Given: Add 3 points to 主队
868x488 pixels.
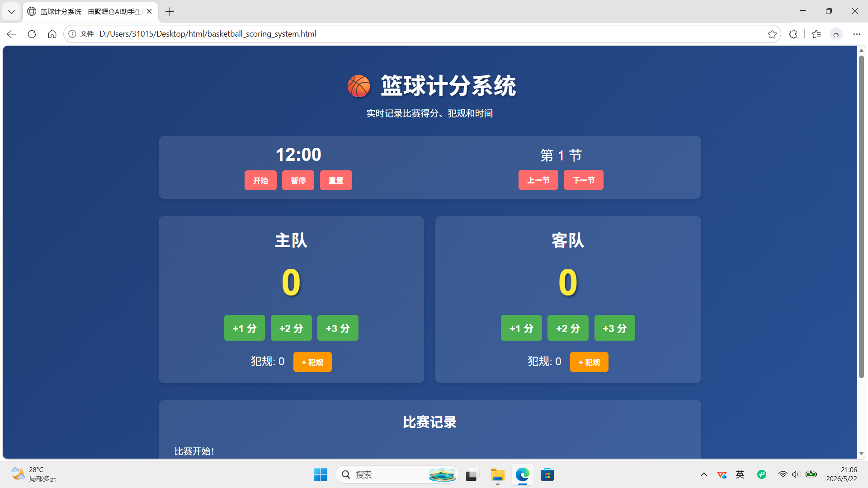Looking at the screenshot, I should click(338, 328).
